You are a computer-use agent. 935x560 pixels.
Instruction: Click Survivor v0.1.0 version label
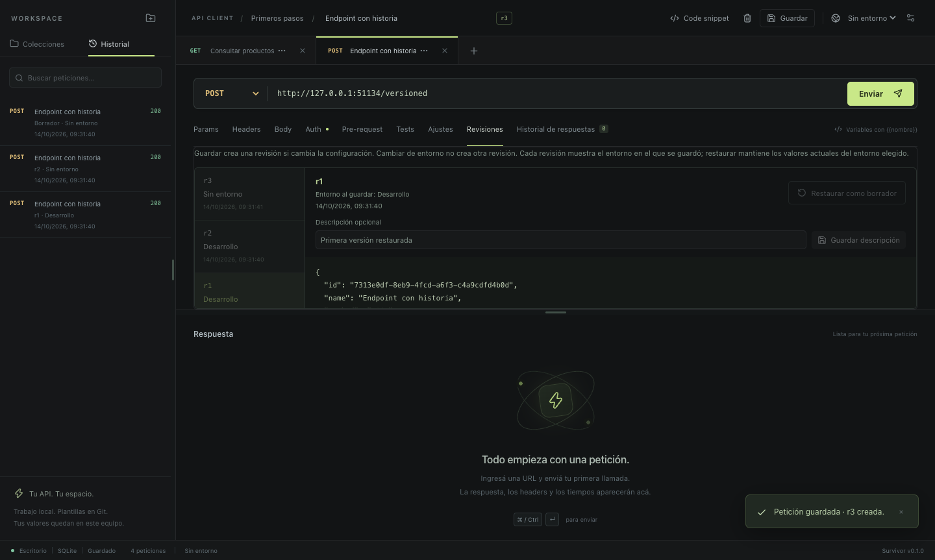tap(903, 551)
